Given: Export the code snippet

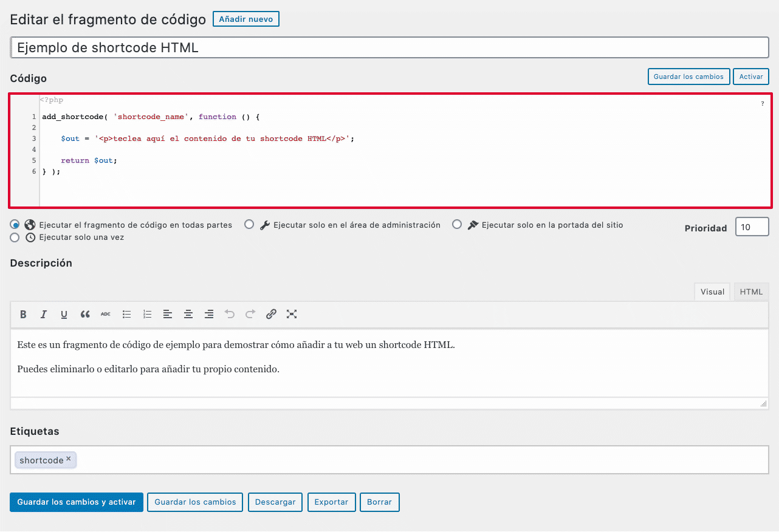Looking at the screenshot, I should (x=331, y=502).
